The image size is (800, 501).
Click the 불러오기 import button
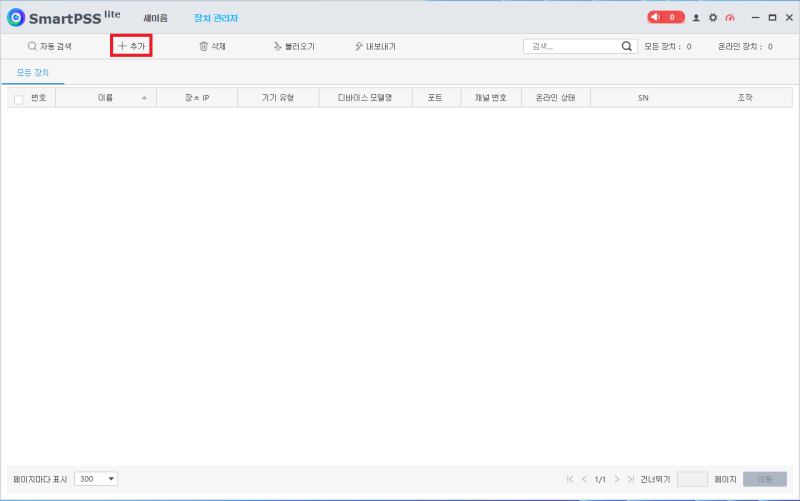tap(294, 46)
